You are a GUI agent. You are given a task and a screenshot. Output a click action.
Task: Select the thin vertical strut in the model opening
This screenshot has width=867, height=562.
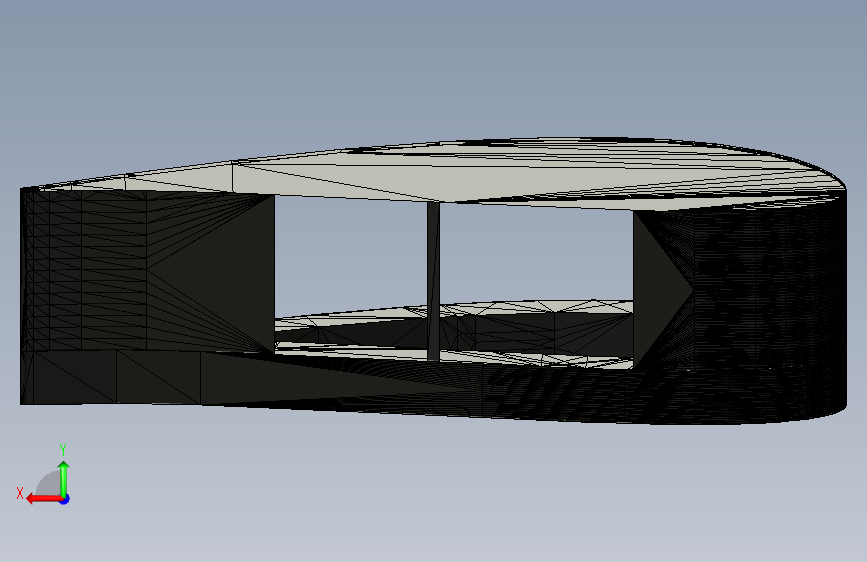(433, 282)
